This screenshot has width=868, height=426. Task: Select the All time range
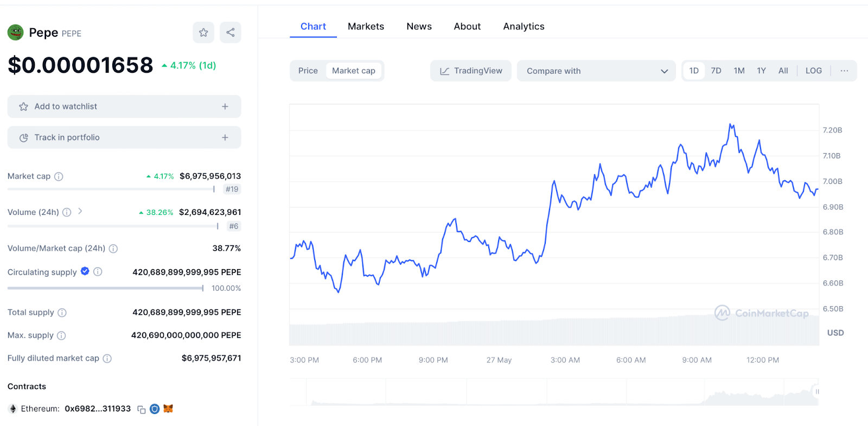pyautogui.click(x=783, y=71)
